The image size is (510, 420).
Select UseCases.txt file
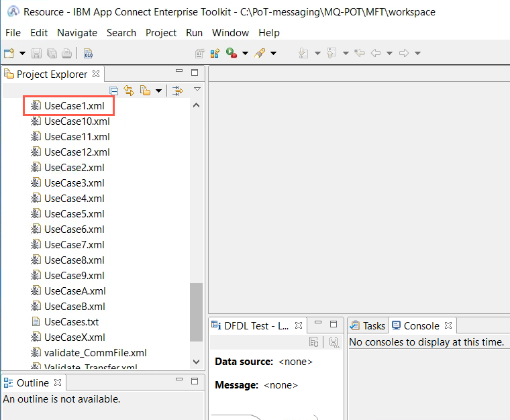coord(65,322)
